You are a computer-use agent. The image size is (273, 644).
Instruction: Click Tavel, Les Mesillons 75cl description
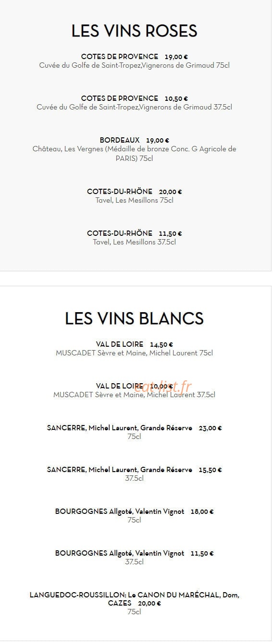point(135,200)
